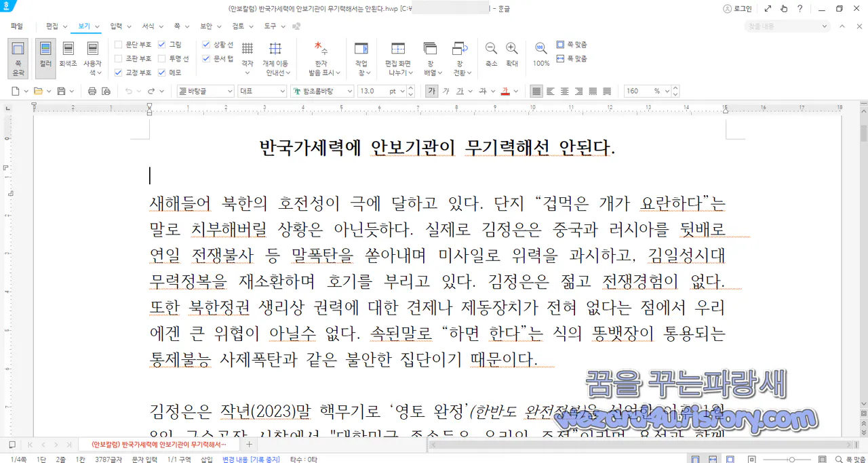Open the 검토 menu

[x=238, y=26]
